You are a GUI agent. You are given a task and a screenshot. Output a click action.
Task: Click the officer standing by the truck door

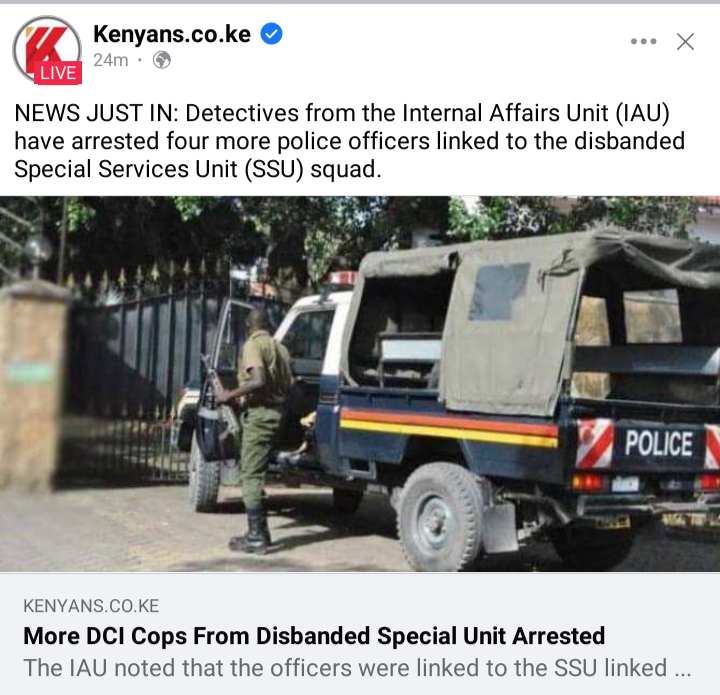(x=259, y=428)
